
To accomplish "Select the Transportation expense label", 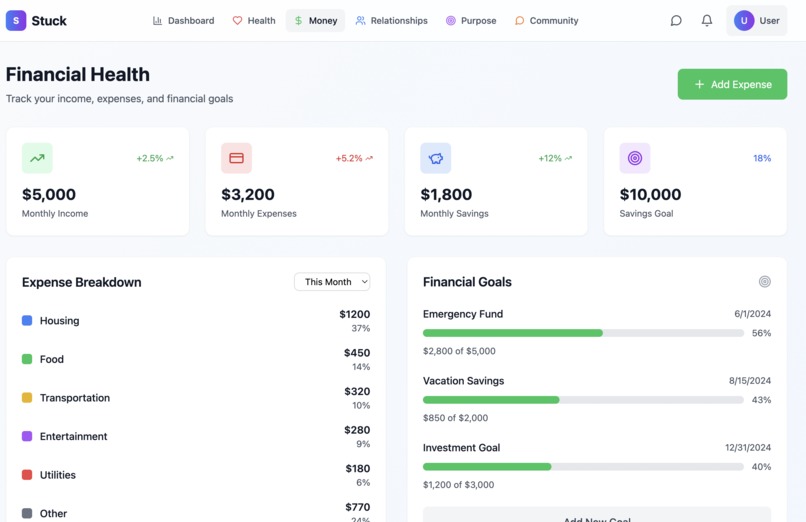I will coord(75,398).
